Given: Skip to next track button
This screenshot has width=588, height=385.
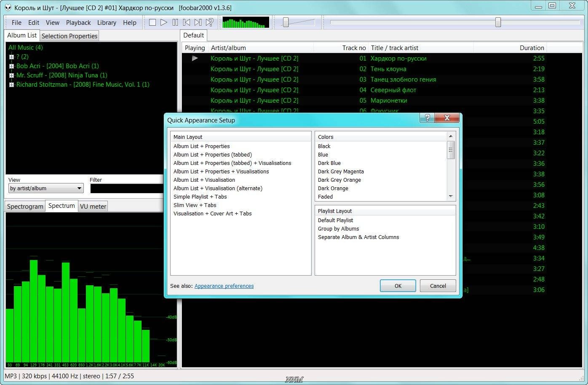Looking at the screenshot, I should (x=198, y=22).
